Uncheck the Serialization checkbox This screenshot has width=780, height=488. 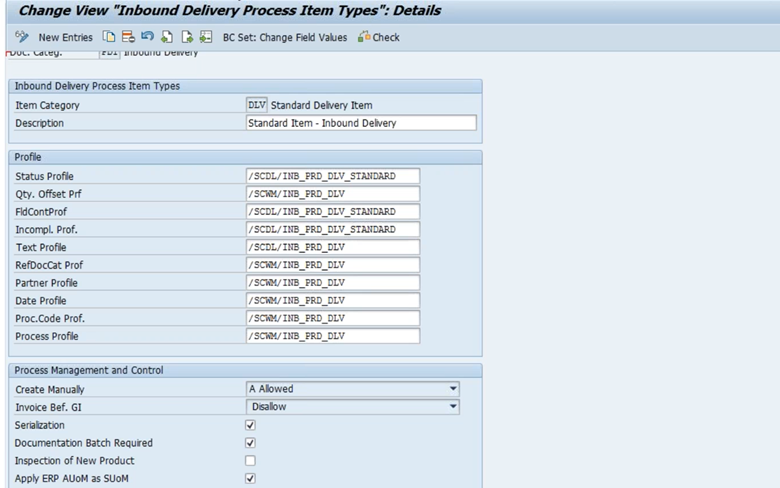tap(251, 425)
